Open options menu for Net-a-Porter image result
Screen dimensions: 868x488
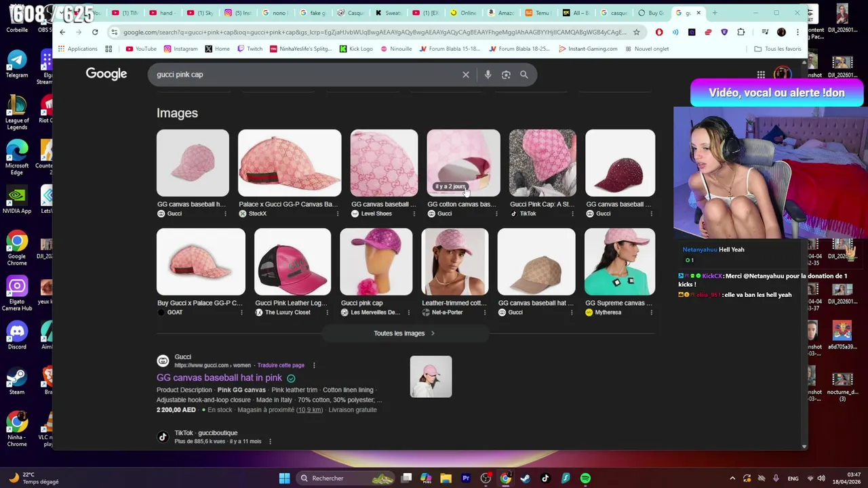[484, 312]
